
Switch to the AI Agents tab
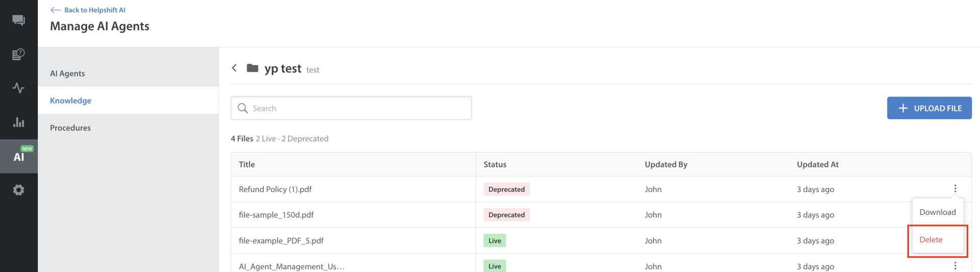(x=67, y=73)
